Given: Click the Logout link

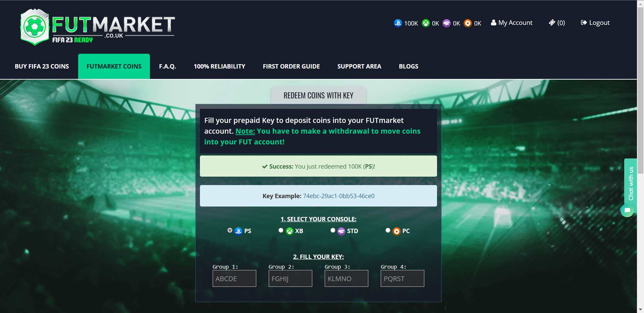Looking at the screenshot, I should click(595, 23).
